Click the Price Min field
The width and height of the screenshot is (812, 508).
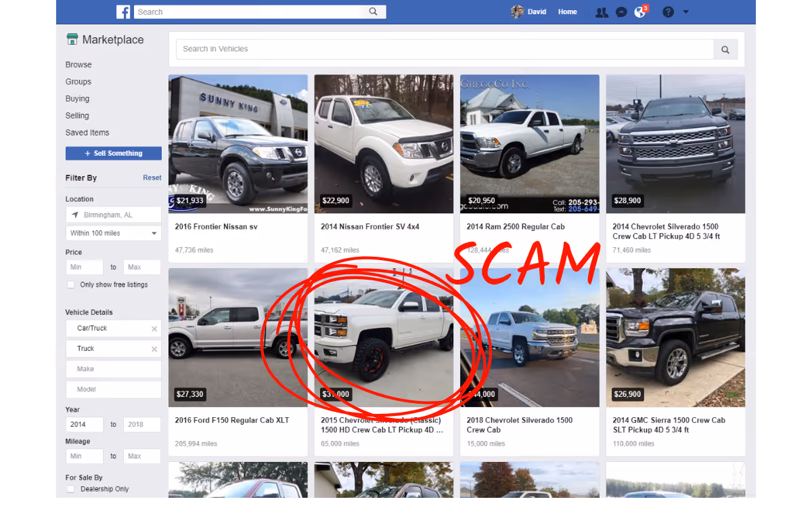[x=85, y=268]
